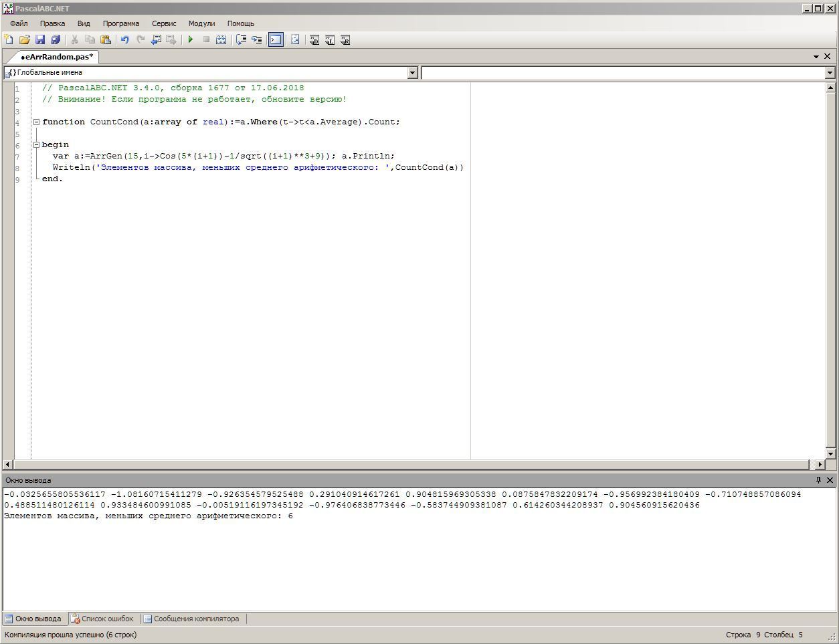Pin the output window panel
The width and height of the screenshot is (839, 644).
pos(818,480)
